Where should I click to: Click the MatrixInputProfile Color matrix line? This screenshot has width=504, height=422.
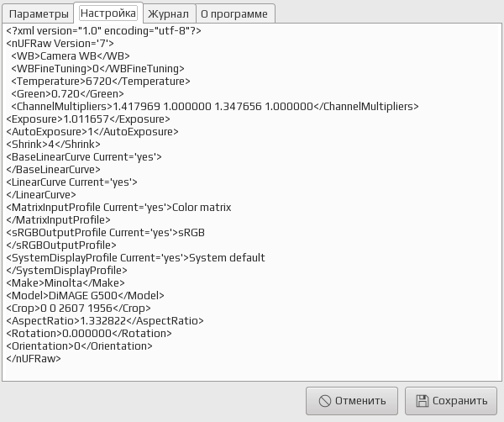coord(118,207)
